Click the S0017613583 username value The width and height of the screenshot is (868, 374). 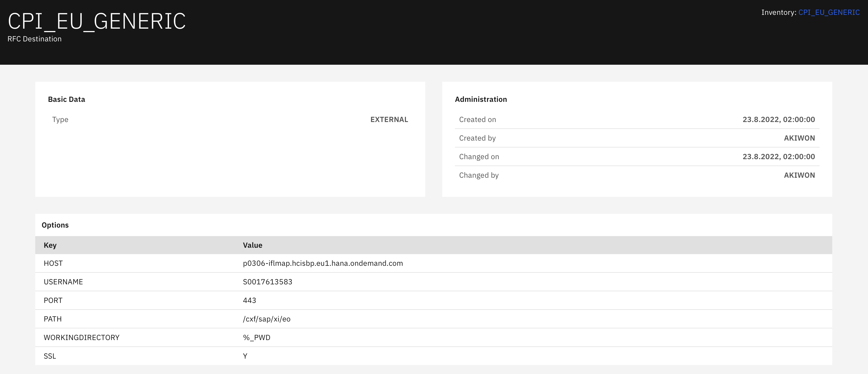268,282
